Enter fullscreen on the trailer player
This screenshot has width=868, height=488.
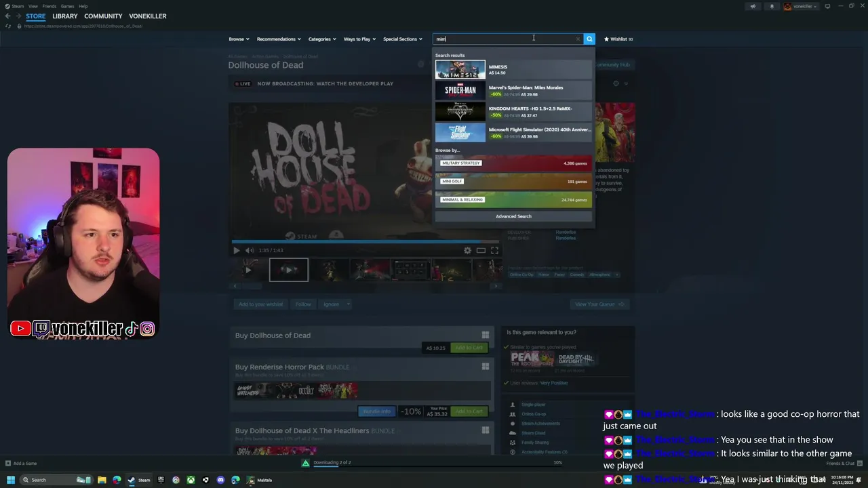[494, 250]
